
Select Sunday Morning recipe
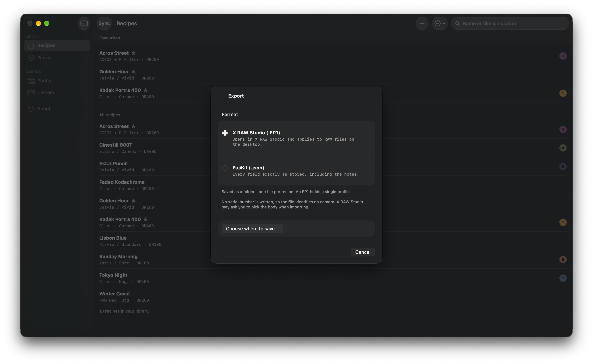point(333,260)
